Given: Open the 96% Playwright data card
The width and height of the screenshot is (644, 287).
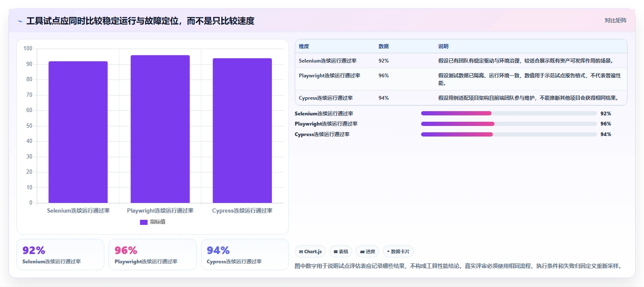Looking at the screenshot, I should click(152, 254).
